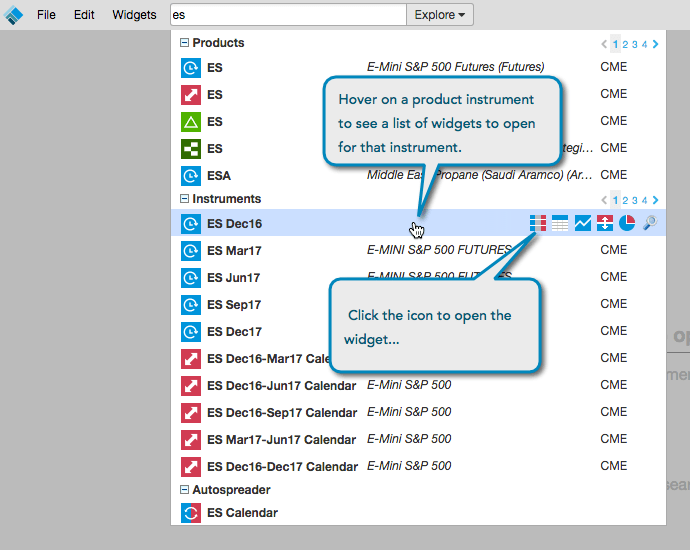Select the ESA product name

click(x=219, y=176)
